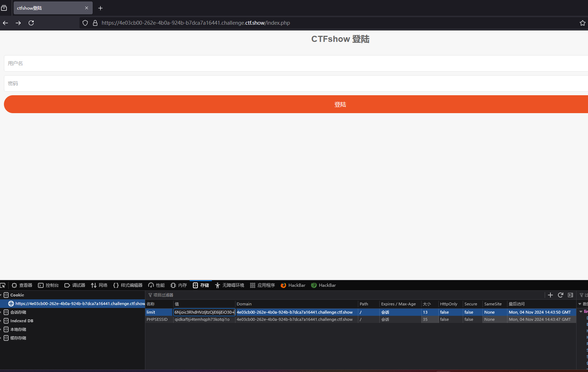Click the PHPSESSID value qidkaf9ji4temhqph73kotqi1o

point(204,319)
